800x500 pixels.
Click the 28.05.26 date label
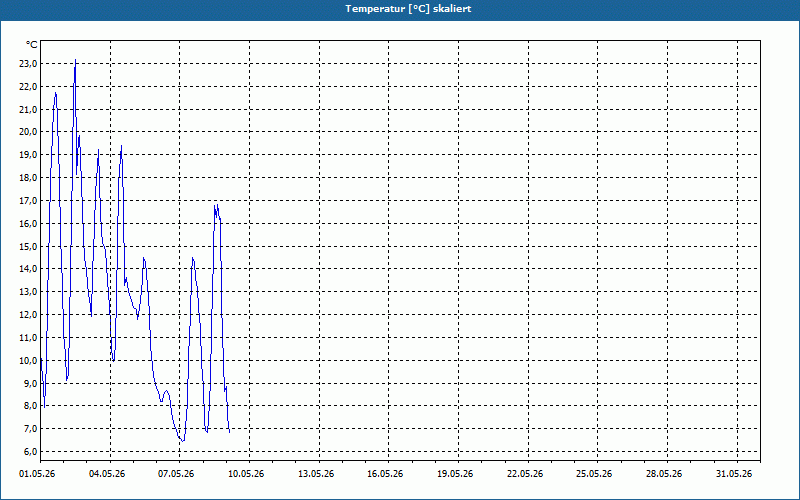tap(664, 474)
